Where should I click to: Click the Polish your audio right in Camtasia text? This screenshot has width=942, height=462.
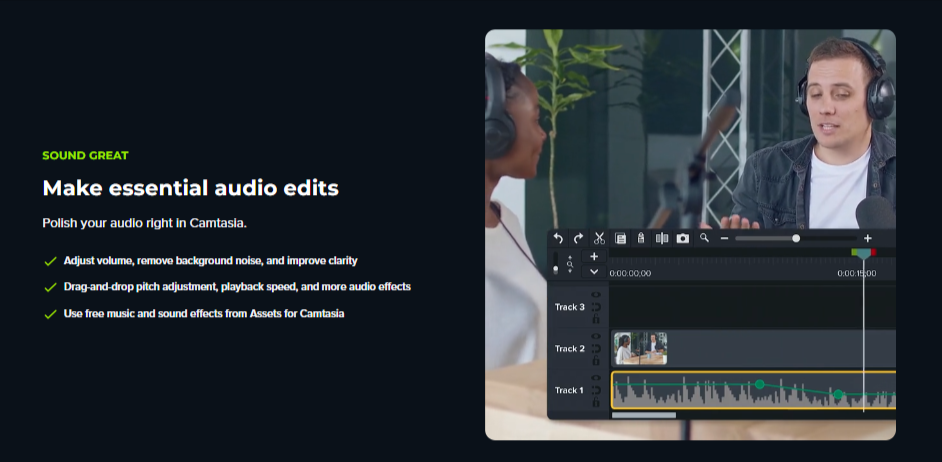click(x=145, y=223)
